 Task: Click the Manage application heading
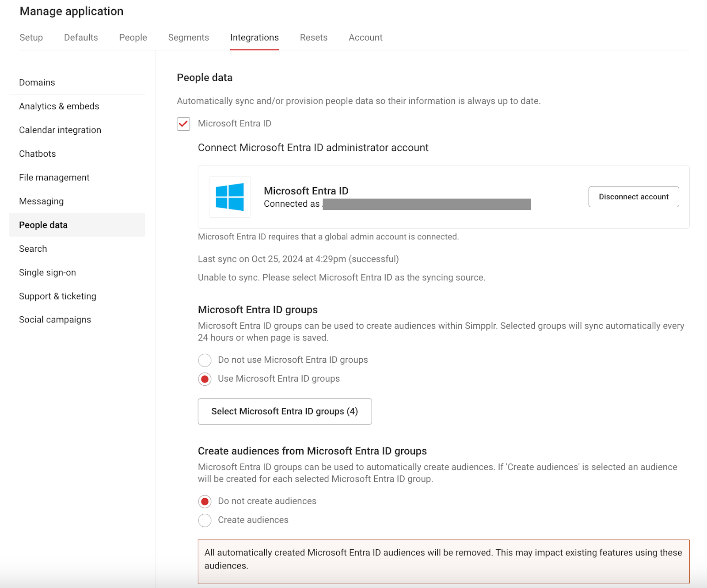pyautogui.click(x=72, y=11)
